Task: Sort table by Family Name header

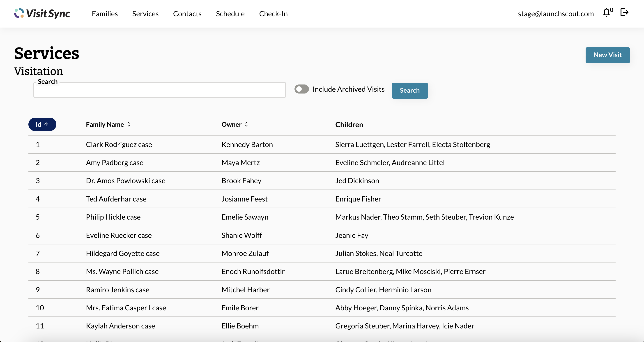Action: click(105, 124)
